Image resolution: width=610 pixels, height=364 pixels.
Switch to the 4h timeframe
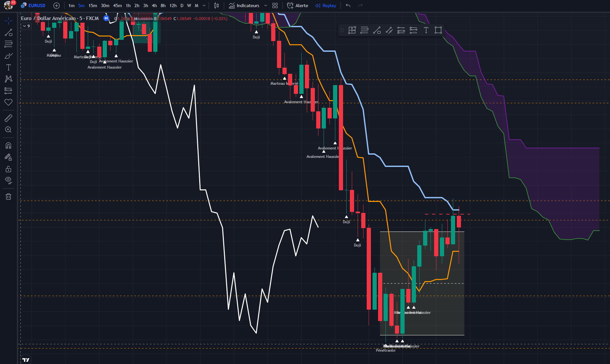pos(154,6)
